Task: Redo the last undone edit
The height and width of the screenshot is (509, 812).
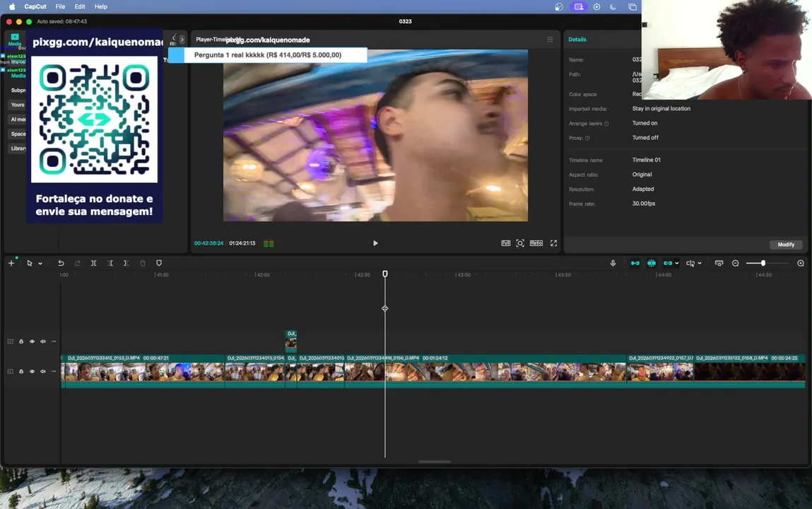Action: tap(78, 263)
